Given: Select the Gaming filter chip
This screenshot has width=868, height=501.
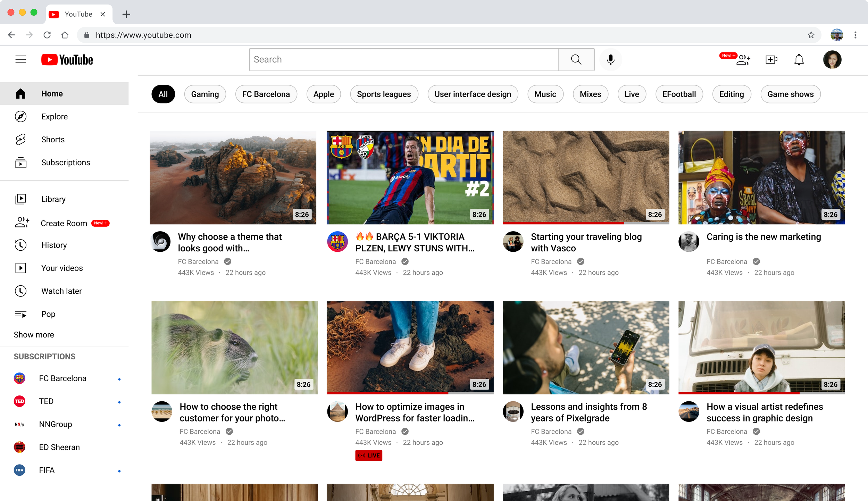Looking at the screenshot, I should click(205, 94).
